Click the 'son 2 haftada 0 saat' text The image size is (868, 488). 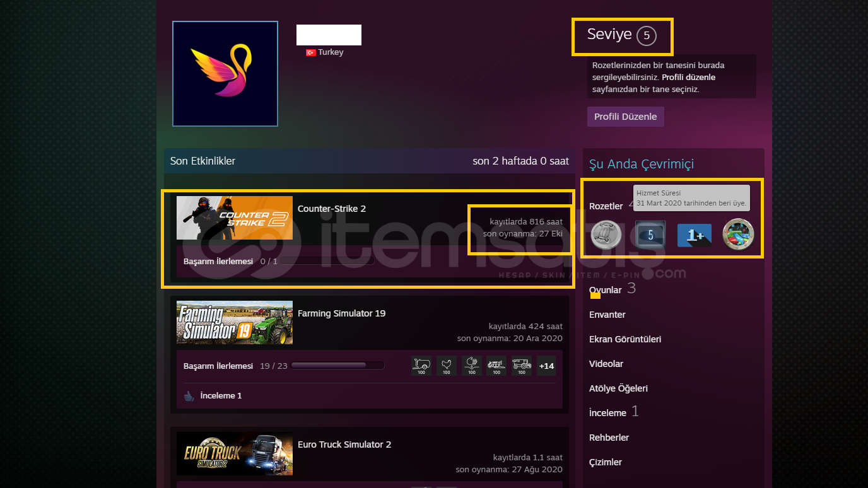pyautogui.click(x=520, y=161)
